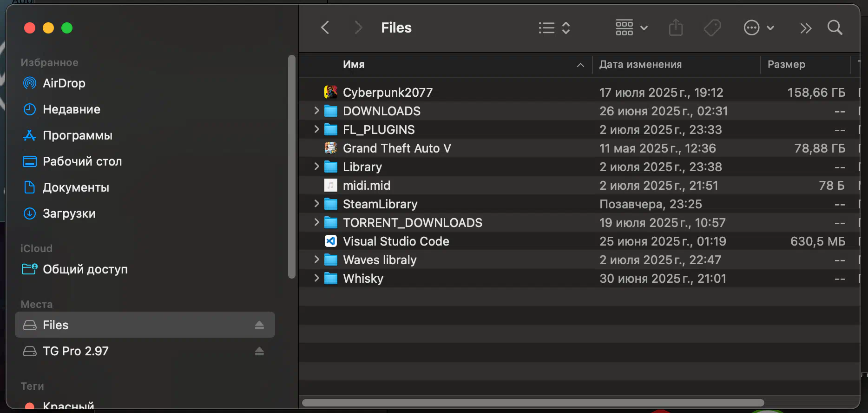Expand the Library folder
868x413 pixels.
tap(316, 167)
